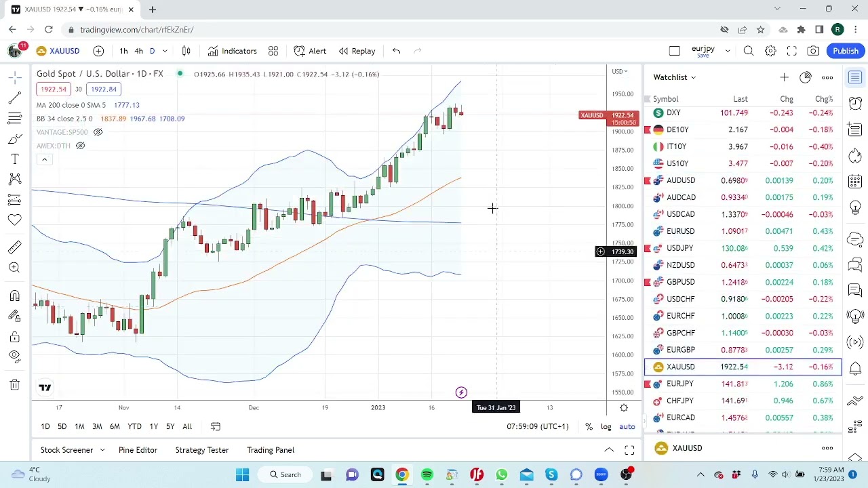Switch to the Strategy Tester tab
Screen dimensions: 868x488
click(x=202, y=450)
